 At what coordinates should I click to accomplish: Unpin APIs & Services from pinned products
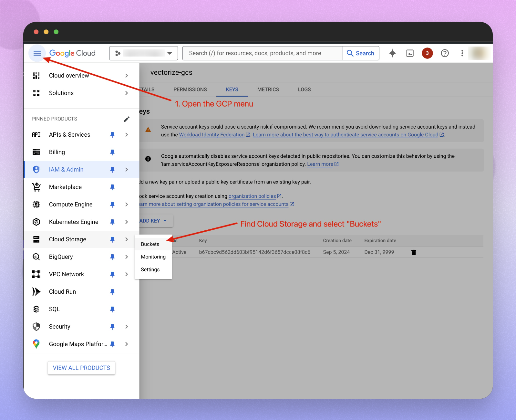click(112, 135)
